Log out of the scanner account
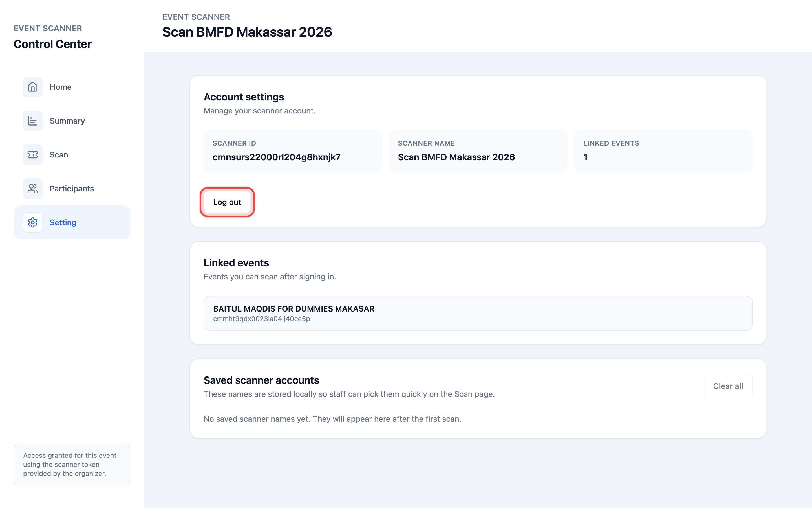The height and width of the screenshot is (508, 812). tap(227, 202)
